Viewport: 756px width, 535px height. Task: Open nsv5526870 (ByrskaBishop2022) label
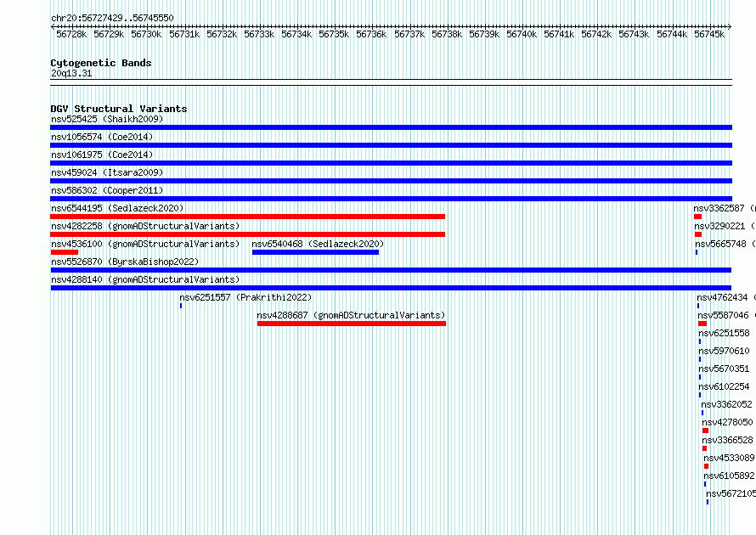coord(125,262)
